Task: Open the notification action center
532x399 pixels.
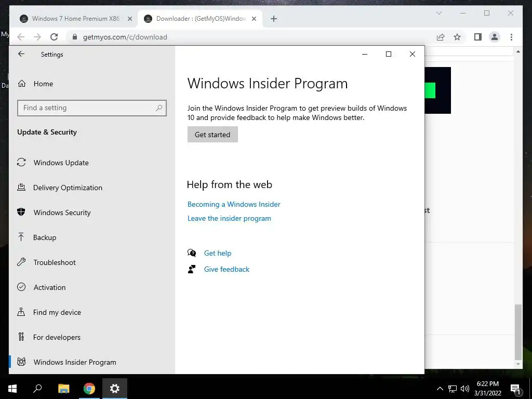Action: coord(516,389)
